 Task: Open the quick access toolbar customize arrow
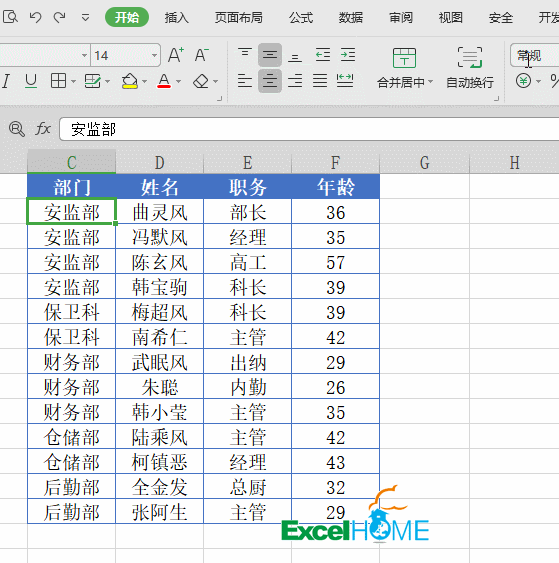point(85,17)
